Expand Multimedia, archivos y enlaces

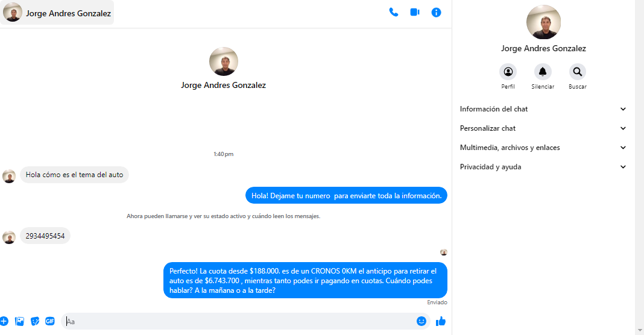click(x=543, y=148)
